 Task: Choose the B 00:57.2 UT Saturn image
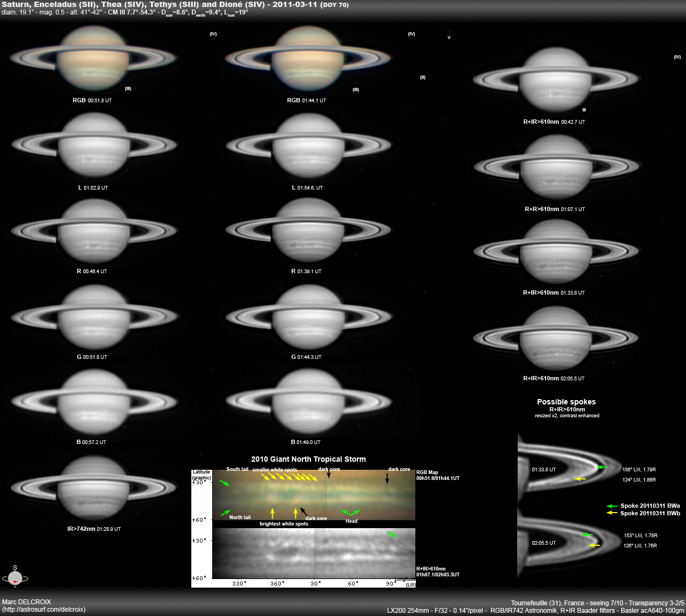point(94,402)
